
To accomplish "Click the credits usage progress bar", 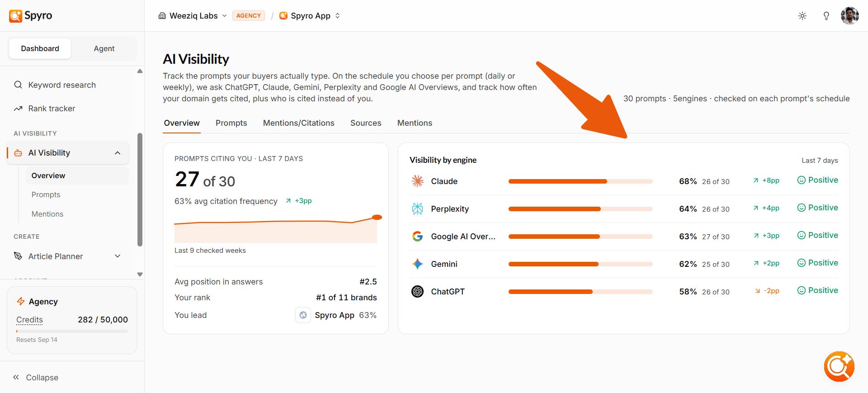I will pyautogui.click(x=72, y=331).
